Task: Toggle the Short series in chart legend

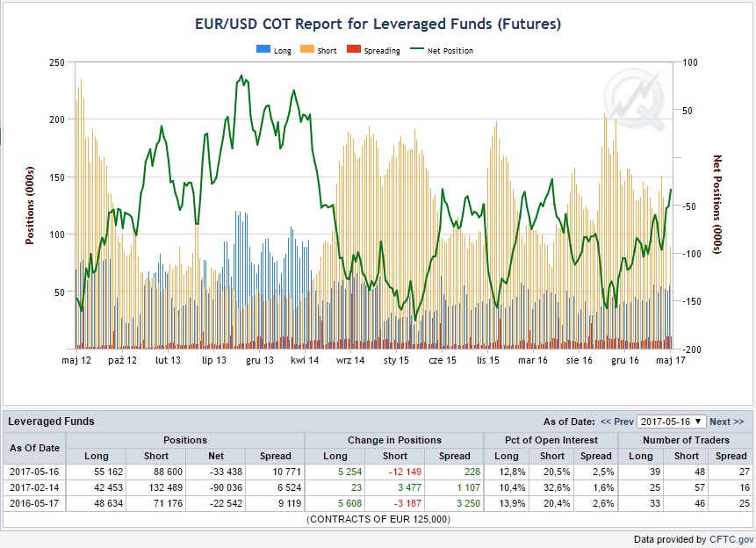Action: 318,51
